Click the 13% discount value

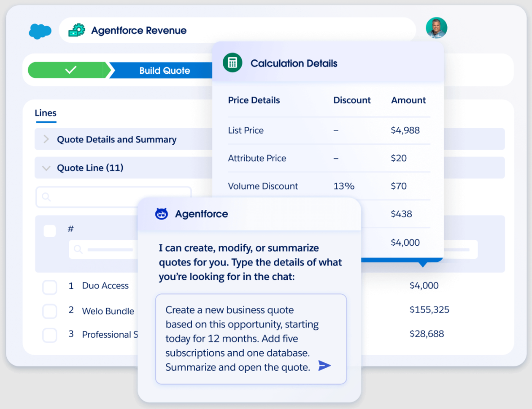coord(344,186)
